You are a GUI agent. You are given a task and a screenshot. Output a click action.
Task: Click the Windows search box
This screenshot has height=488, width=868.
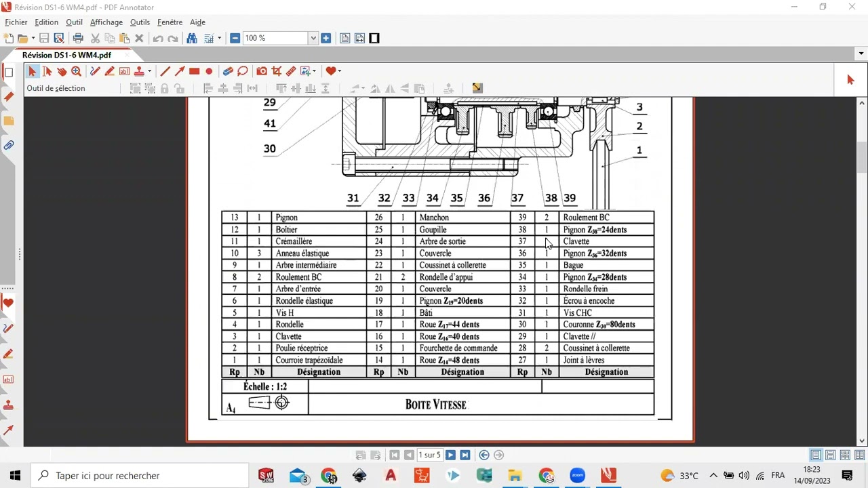(x=141, y=476)
